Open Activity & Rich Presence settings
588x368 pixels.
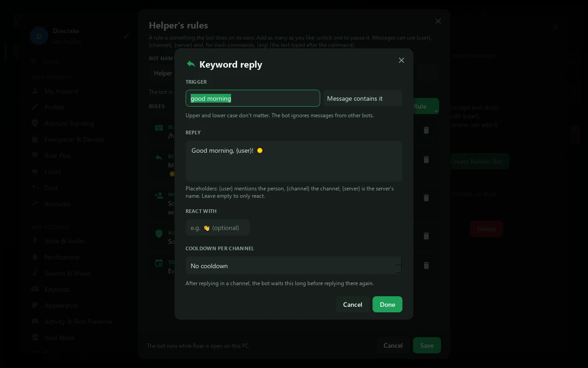pyautogui.click(x=78, y=322)
